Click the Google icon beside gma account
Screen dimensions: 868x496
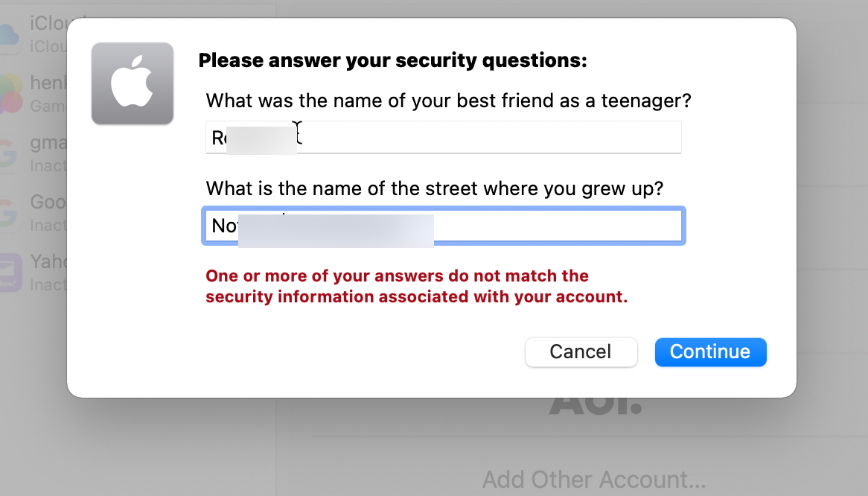point(10,154)
